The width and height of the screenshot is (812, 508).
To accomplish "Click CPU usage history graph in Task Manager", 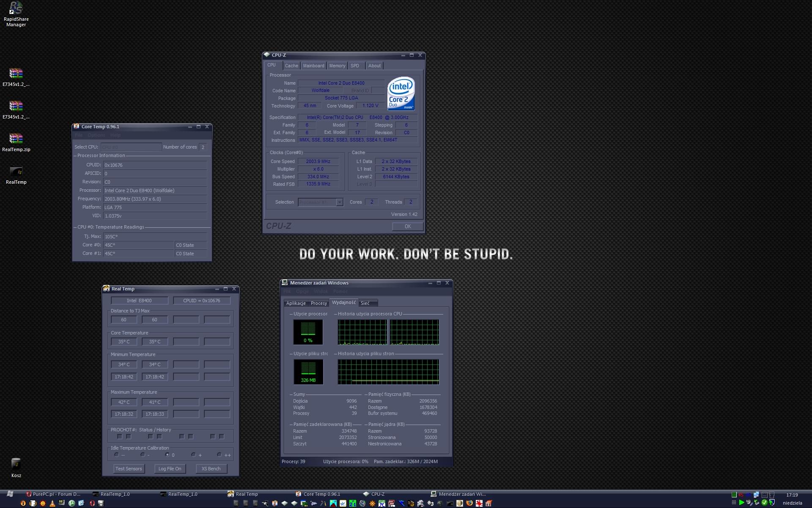I will point(388,332).
